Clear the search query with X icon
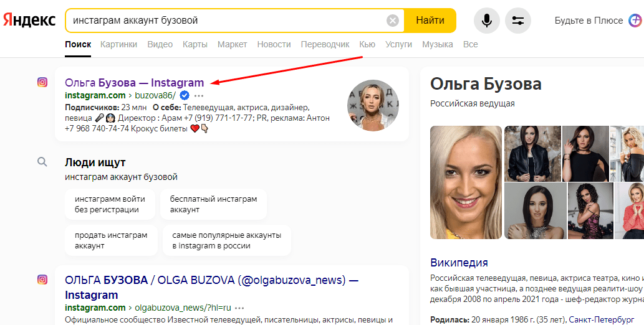The image size is (644, 325). click(393, 21)
